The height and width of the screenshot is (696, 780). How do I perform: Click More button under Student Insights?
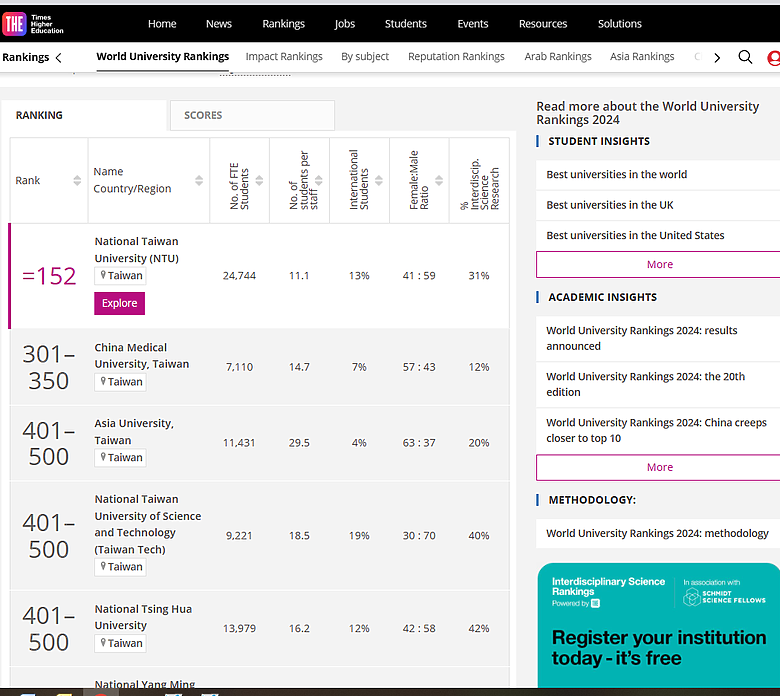660,265
